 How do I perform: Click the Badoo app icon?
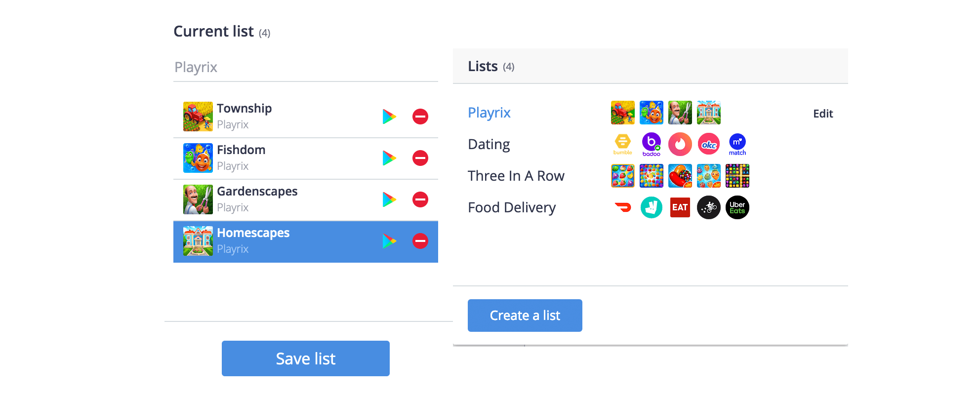click(x=652, y=144)
